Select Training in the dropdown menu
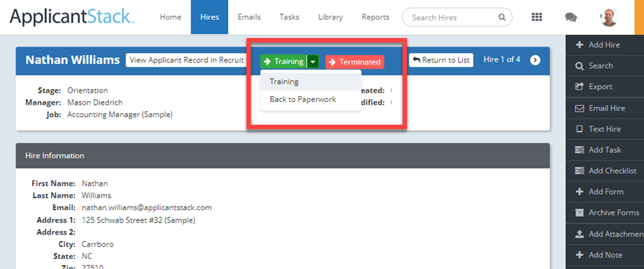Viewport: 644px width, 269px height. point(311,82)
